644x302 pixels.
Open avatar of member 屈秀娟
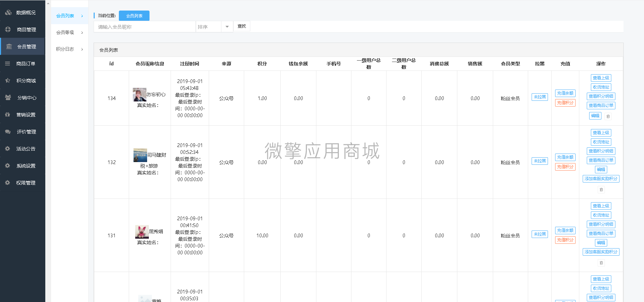tap(142, 232)
